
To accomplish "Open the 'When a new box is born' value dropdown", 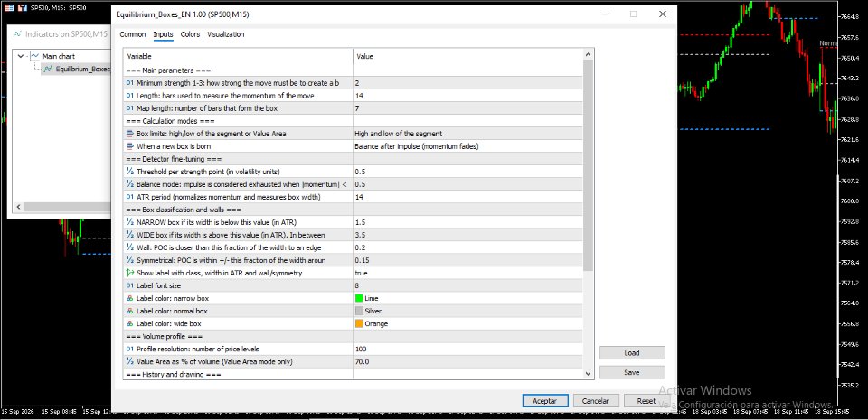I will (x=467, y=146).
